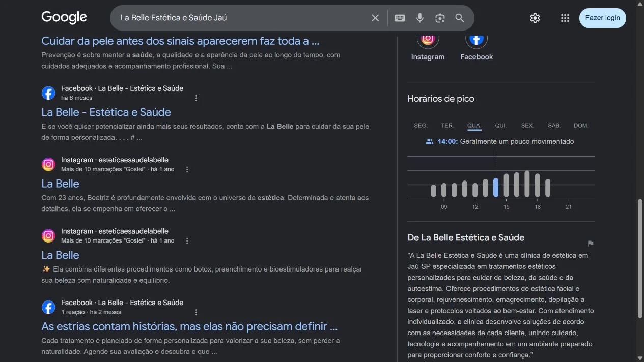Select the SÁB. day tab
The height and width of the screenshot is (362, 644).
click(554, 126)
